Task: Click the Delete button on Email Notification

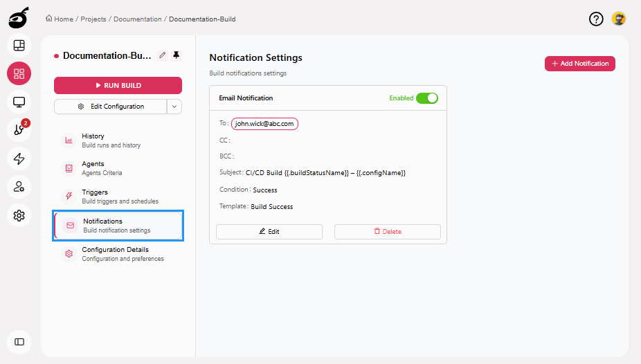Action: click(x=388, y=232)
